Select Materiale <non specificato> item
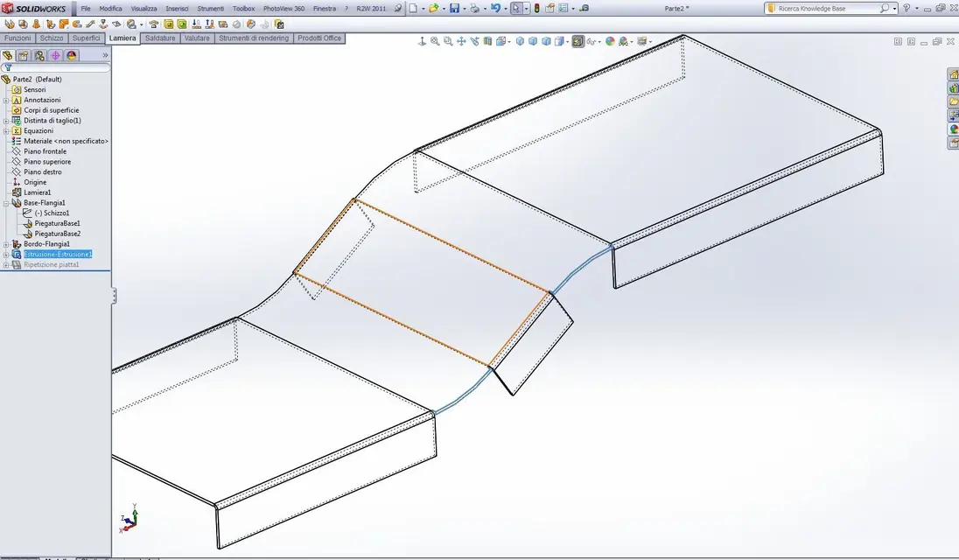 click(66, 141)
